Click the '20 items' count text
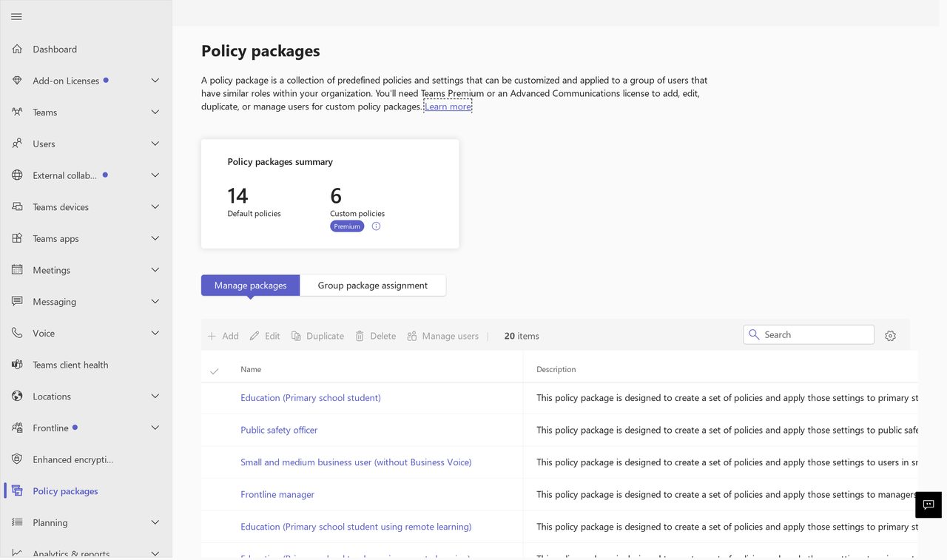 click(522, 336)
